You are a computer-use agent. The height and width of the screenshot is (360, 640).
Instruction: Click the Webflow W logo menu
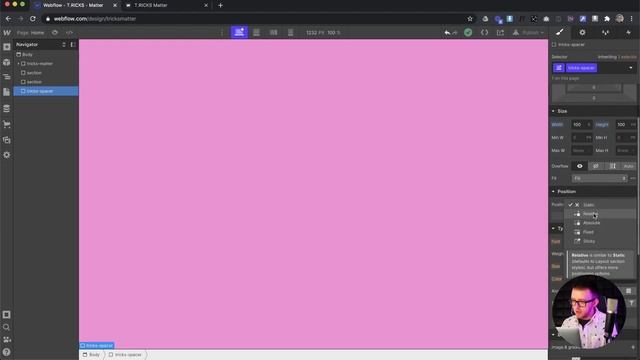(x=7, y=33)
